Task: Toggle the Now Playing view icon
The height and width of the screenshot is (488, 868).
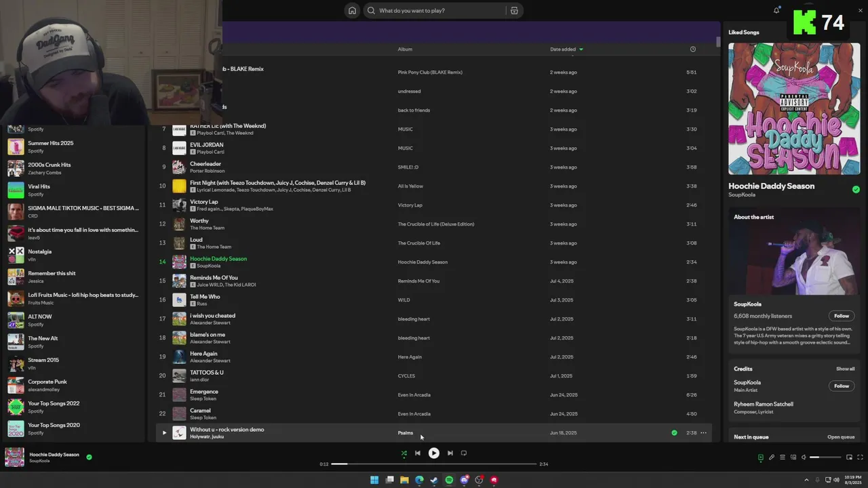Action: (760, 457)
